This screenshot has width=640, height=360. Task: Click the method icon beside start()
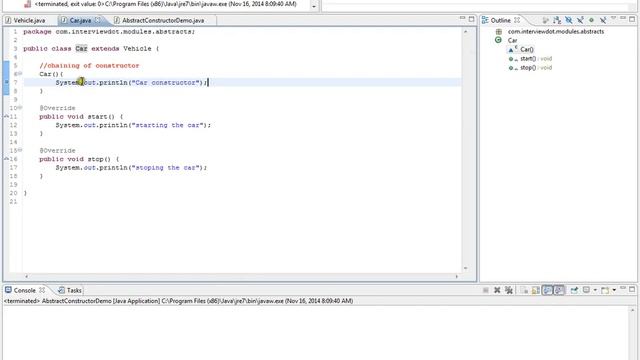pyautogui.click(x=511, y=59)
